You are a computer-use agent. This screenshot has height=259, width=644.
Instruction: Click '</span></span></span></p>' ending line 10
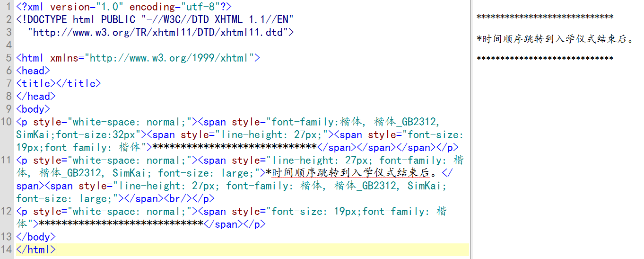tap(388, 148)
